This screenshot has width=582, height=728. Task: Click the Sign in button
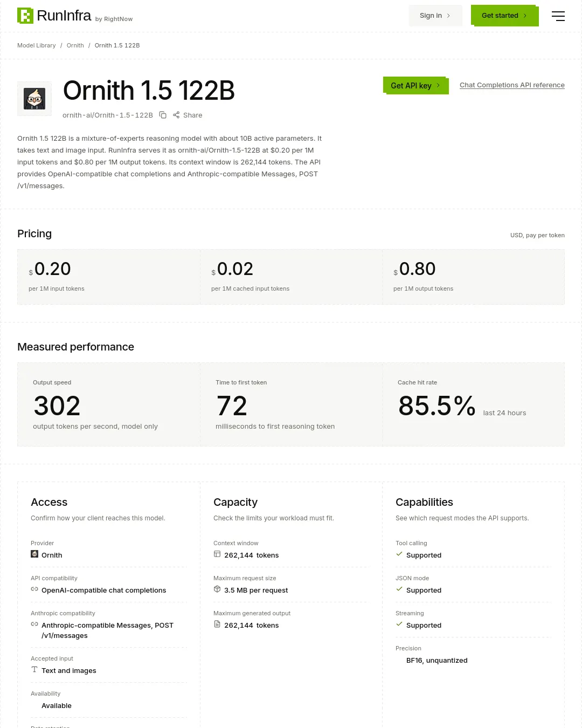click(435, 16)
